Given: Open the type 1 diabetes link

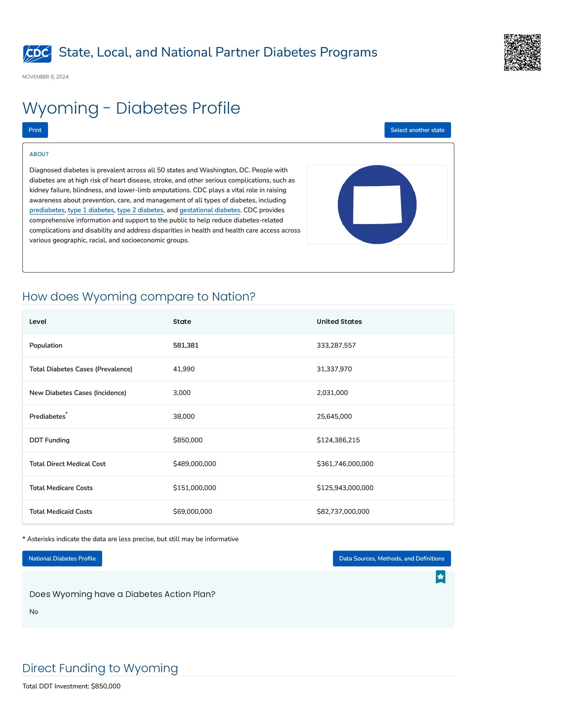Looking at the screenshot, I should point(91,210).
